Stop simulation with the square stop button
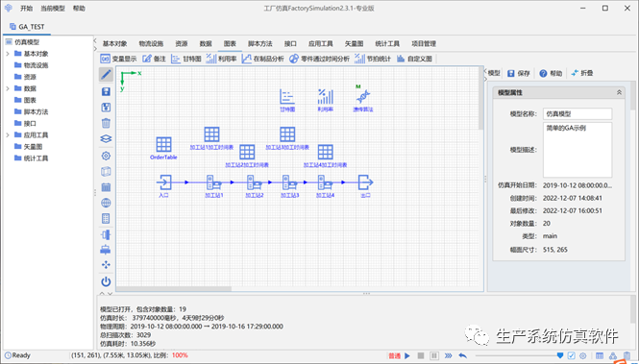The image size is (639, 364). (421, 356)
